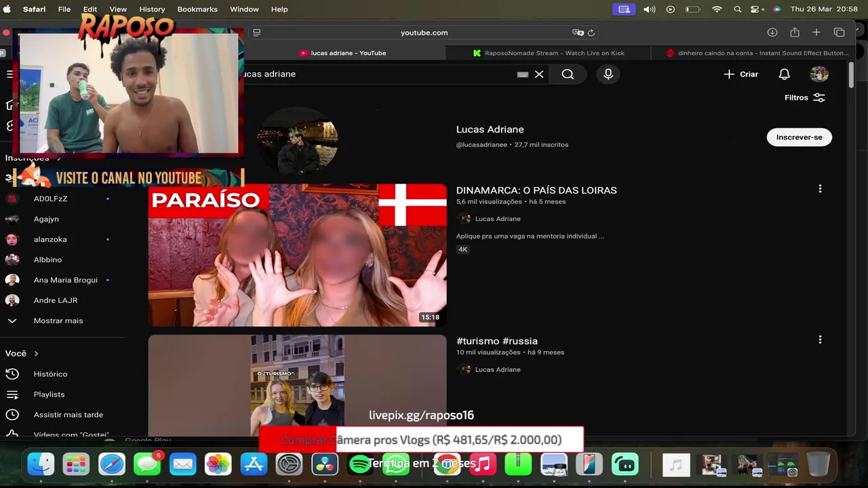Switch to dinheiro caindo na conta tab

tap(757, 53)
